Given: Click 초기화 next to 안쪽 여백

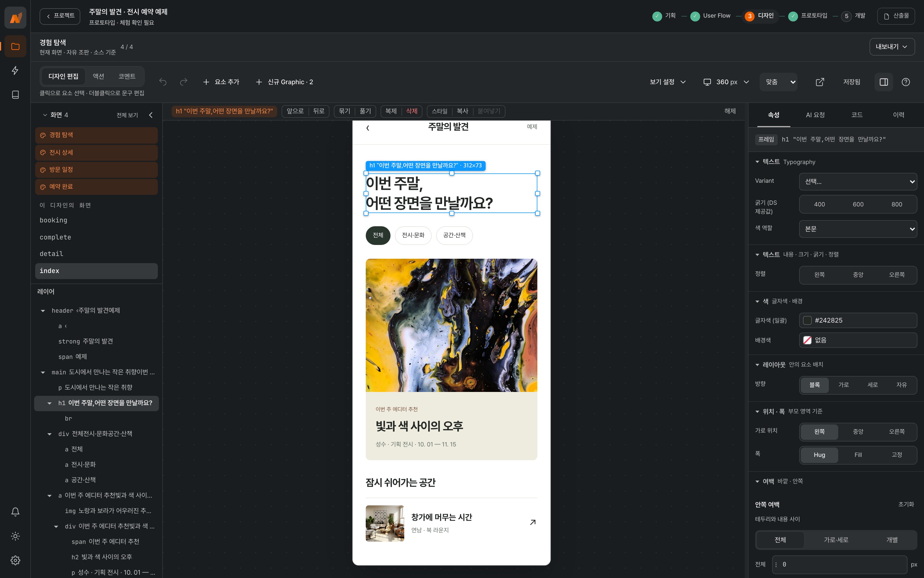Looking at the screenshot, I should tap(906, 504).
